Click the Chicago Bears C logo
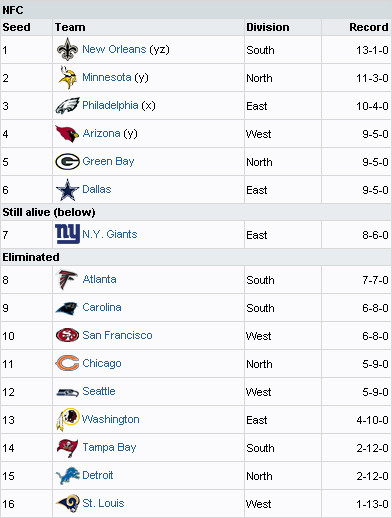Image resolution: width=392 pixels, height=518 pixels. 67,363
